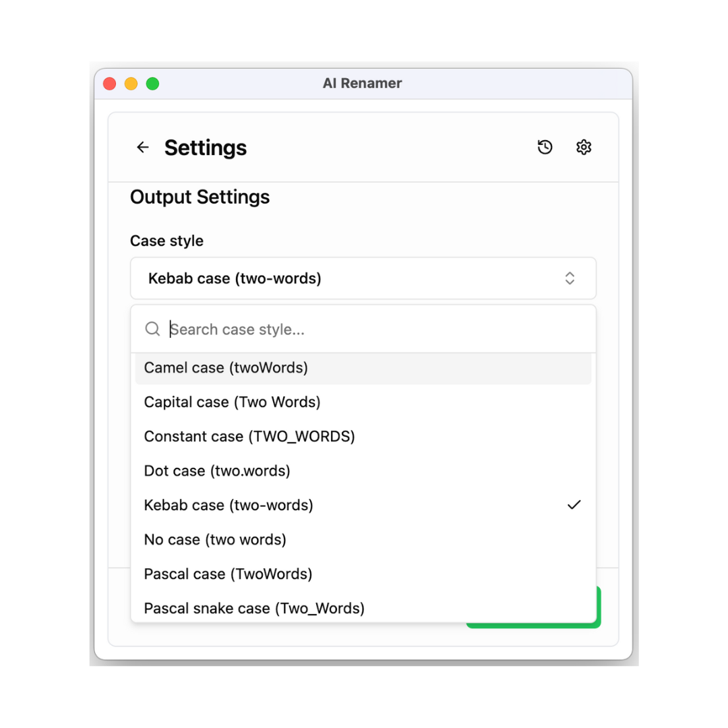Click the search magnifier icon
The height and width of the screenshot is (728, 728).
click(x=153, y=329)
